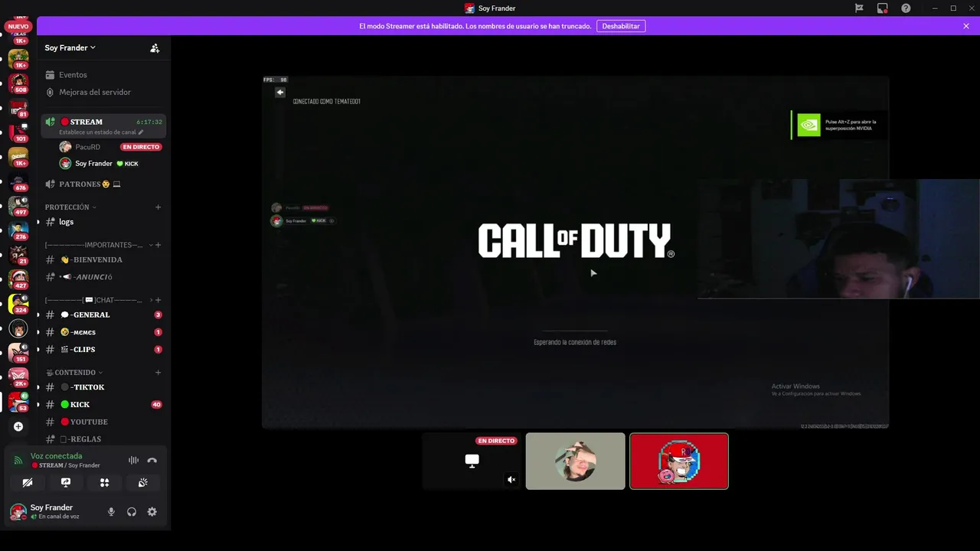Open the server with 497 badge

pos(18,206)
